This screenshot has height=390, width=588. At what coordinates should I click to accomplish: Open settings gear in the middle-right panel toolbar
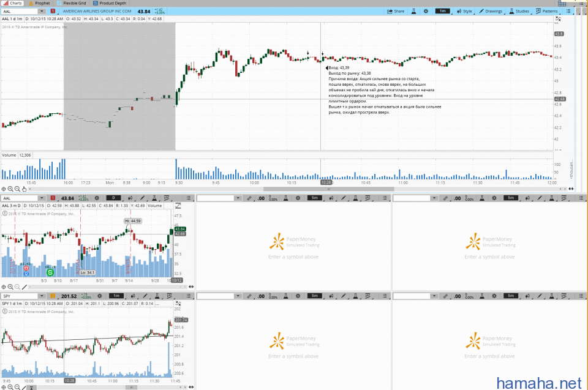tap(494, 198)
